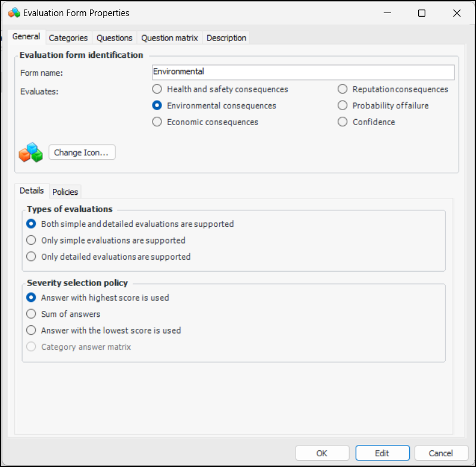This screenshot has height=467, width=476.
Task: Open the Question matrix tab
Action: (x=169, y=38)
